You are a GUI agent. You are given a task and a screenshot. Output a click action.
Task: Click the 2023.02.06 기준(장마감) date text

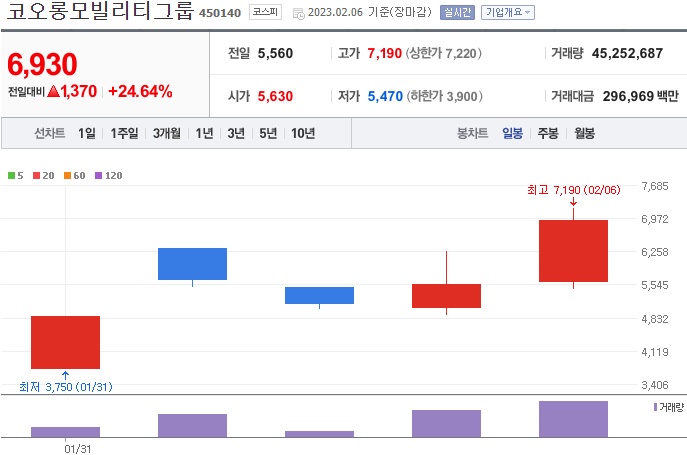coord(369,12)
